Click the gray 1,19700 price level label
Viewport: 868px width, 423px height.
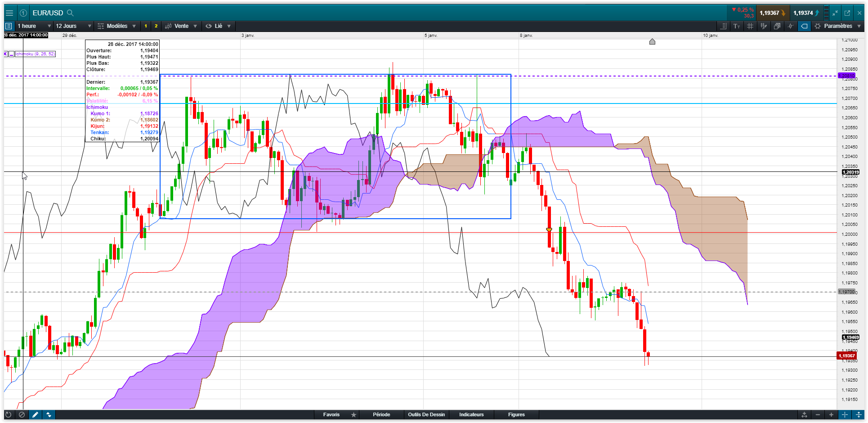point(847,292)
